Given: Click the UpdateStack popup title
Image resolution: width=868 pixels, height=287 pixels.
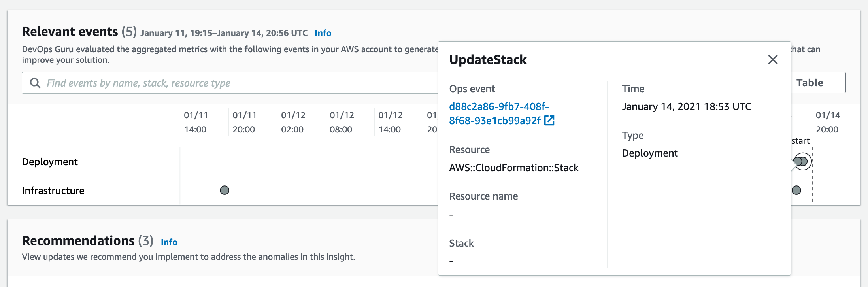Looking at the screenshot, I should tap(488, 60).
